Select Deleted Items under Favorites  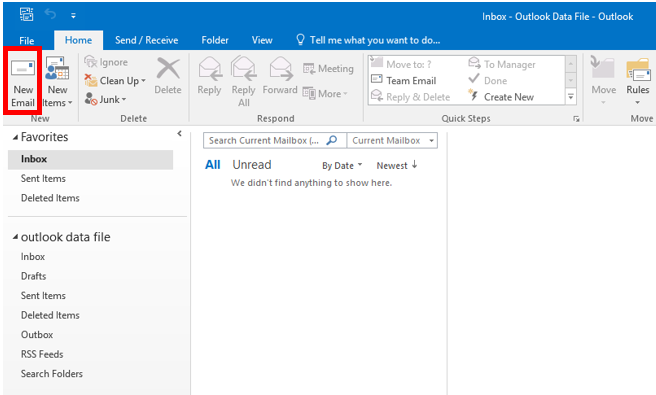50,198
